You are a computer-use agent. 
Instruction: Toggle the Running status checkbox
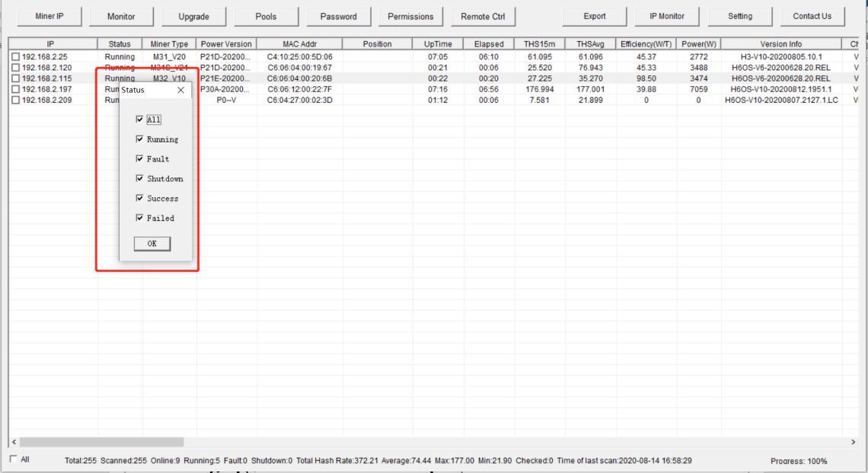(139, 139)
